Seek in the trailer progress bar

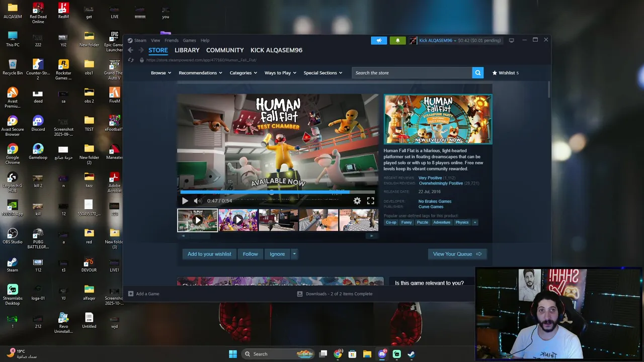277,192
